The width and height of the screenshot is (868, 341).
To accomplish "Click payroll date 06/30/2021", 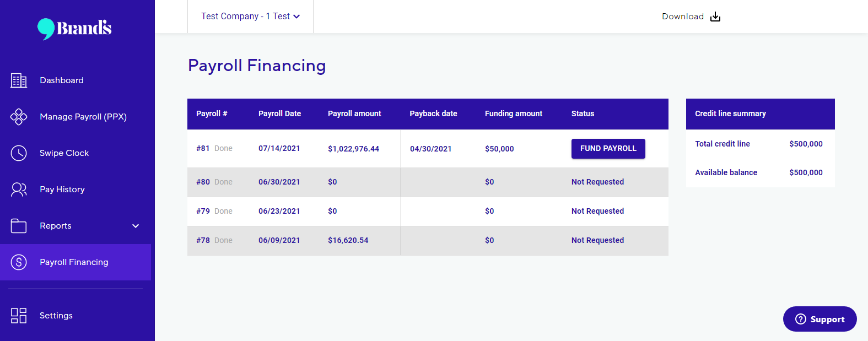I will click(279, 182).
